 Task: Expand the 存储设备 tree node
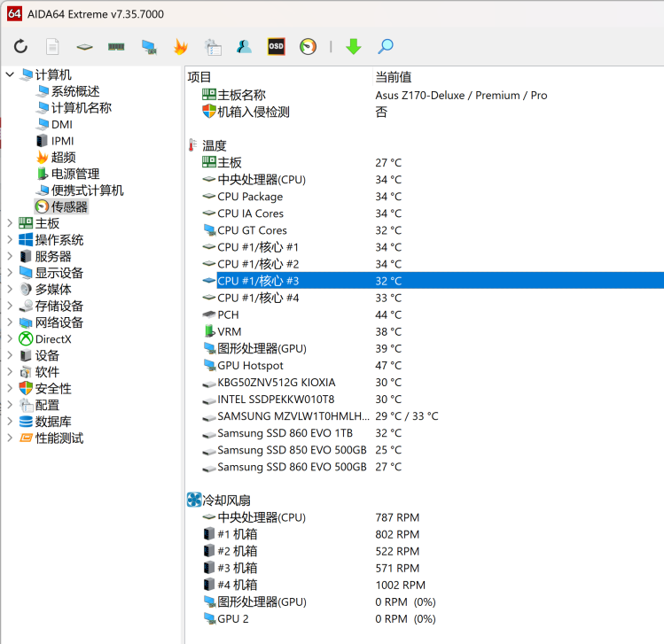pos(10,306)
